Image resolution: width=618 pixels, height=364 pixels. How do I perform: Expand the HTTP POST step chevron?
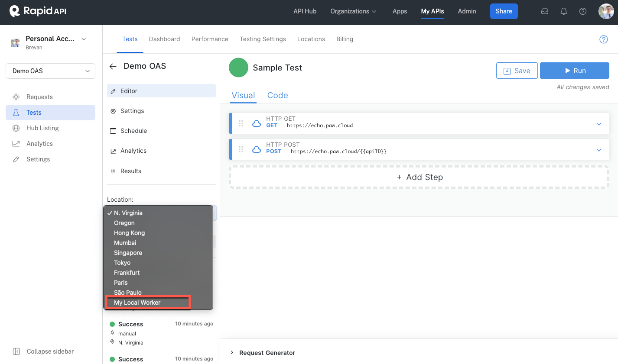pos(599,150)
